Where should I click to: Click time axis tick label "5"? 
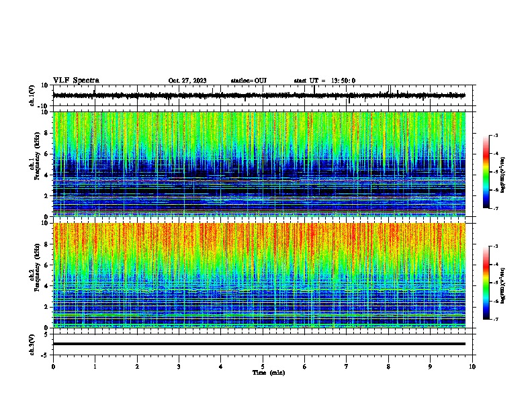pos(263,367)
